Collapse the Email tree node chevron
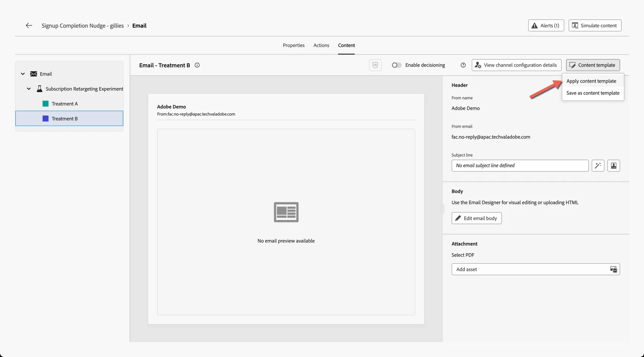The height and width of the screenshot is (357, 644). 23,74
